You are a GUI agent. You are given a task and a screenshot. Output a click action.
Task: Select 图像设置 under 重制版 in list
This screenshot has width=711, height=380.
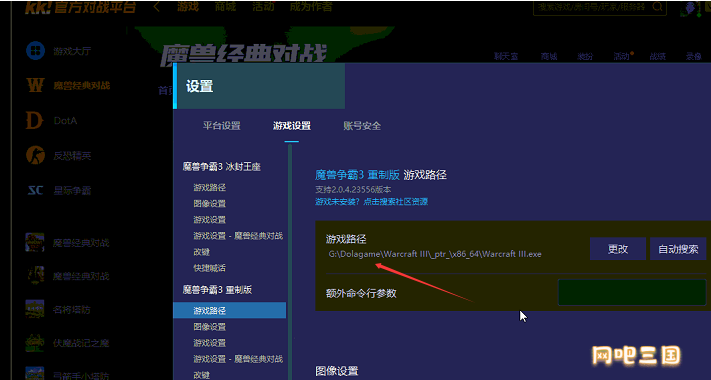click(x=209, y=327)
